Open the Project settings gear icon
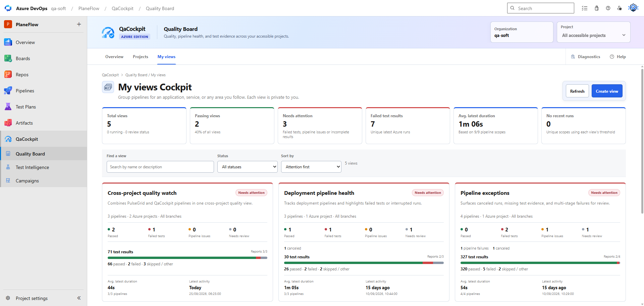The width and height of the screenshot is (644, 306). tap(8, 298)
